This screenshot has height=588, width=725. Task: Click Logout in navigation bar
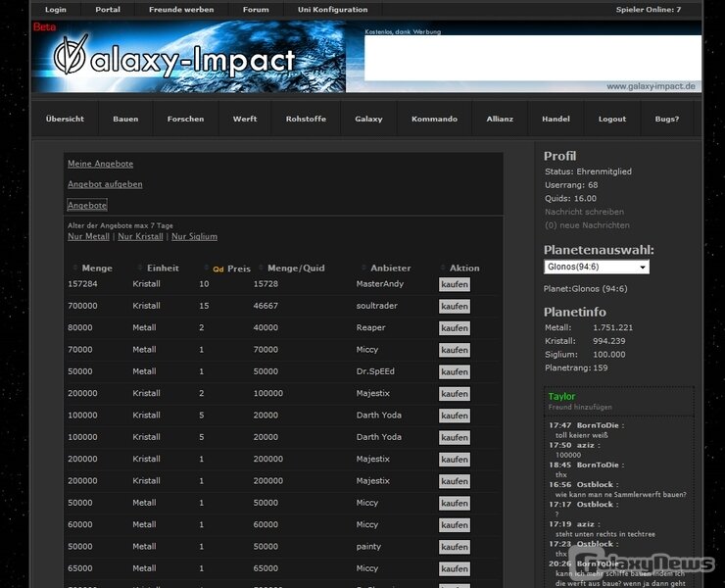[x=612, y=119]
